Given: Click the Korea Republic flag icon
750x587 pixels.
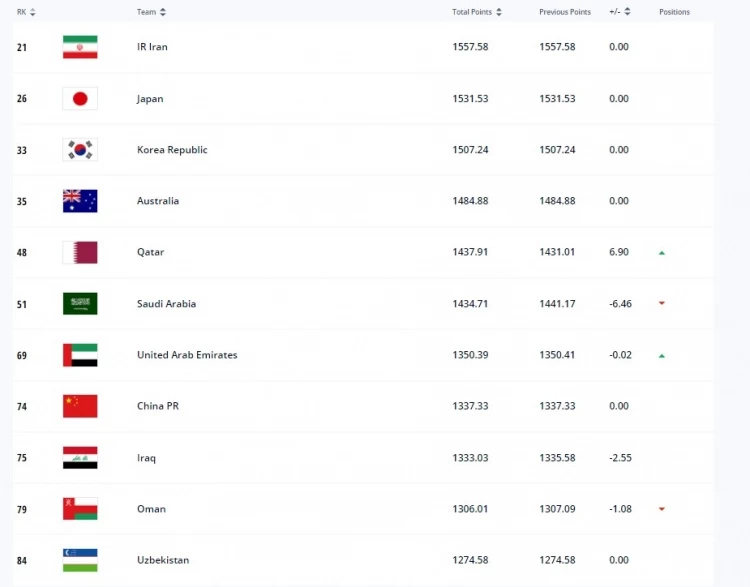Looking at the screenshot, I should 80,150.
